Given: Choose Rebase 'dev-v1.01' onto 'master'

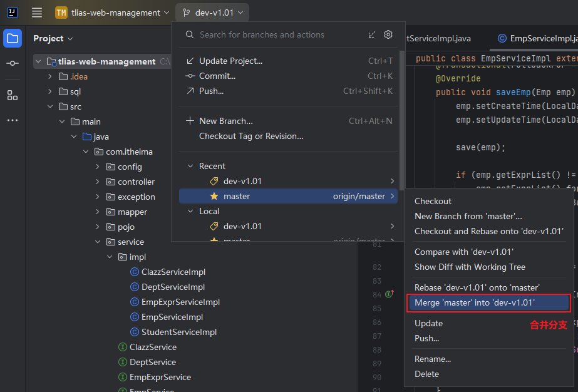Looking at the screenshot, I should 488,287.
